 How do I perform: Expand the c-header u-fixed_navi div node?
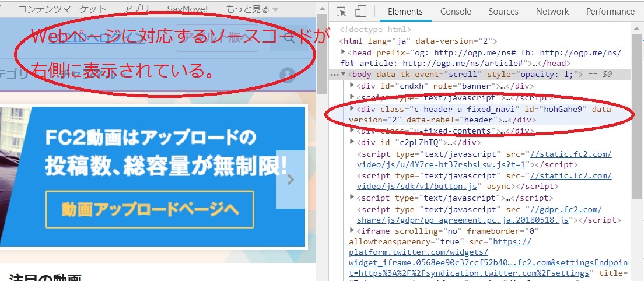pos(352,108)
